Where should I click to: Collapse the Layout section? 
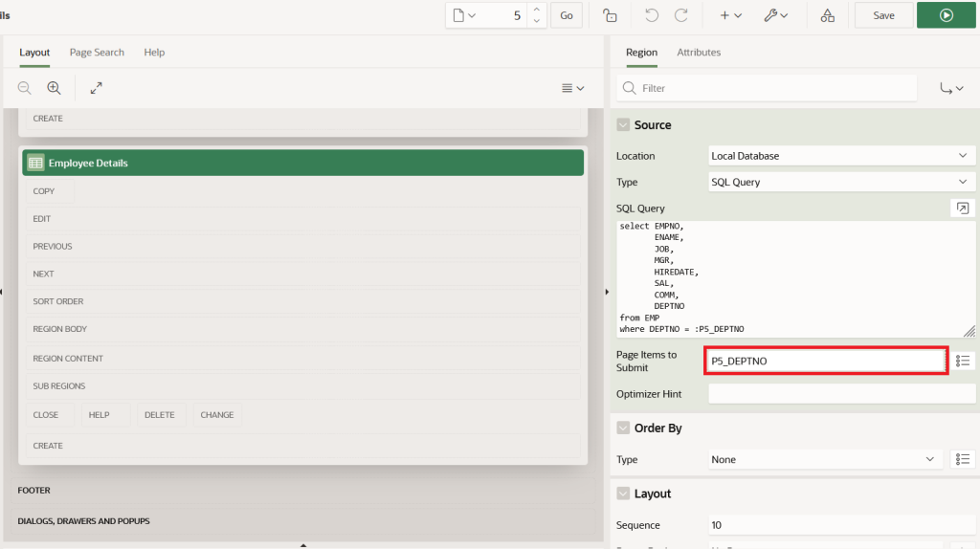click(x=623, y=494)
